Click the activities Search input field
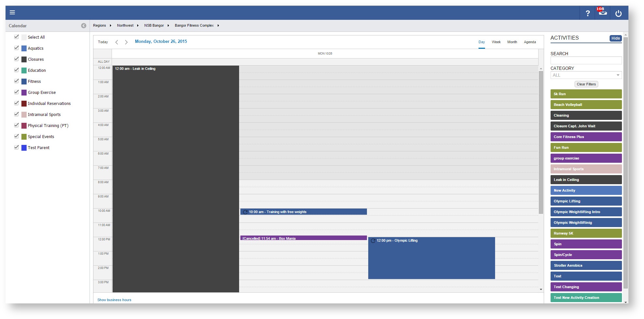The image size is (644, 319). tap(586, 61)
